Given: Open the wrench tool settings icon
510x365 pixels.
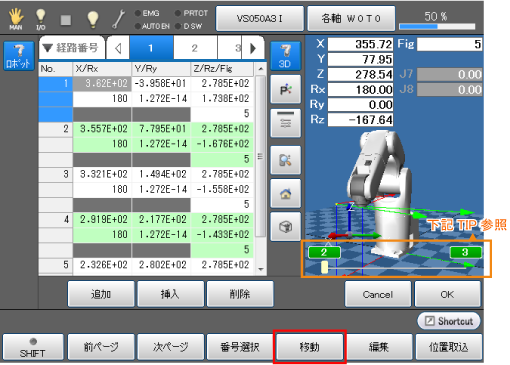Looking at the screenshot, I should [x=119, y=19].
